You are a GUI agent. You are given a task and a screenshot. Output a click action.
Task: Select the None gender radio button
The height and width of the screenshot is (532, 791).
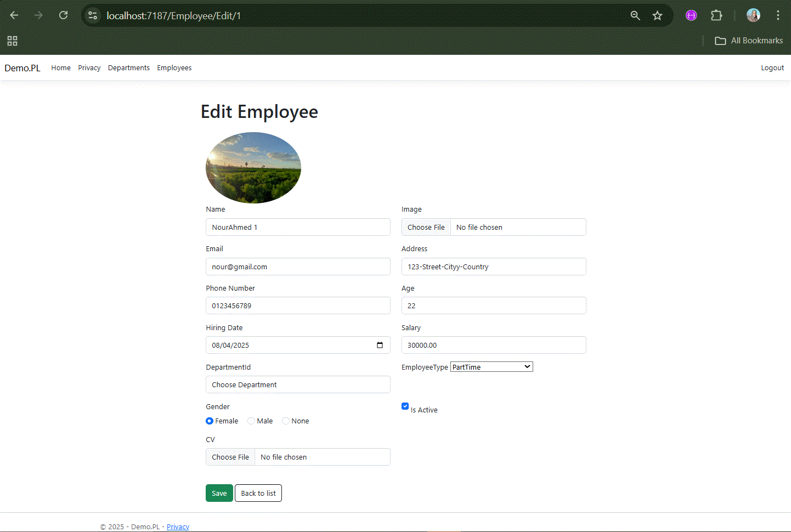(286, 421)
